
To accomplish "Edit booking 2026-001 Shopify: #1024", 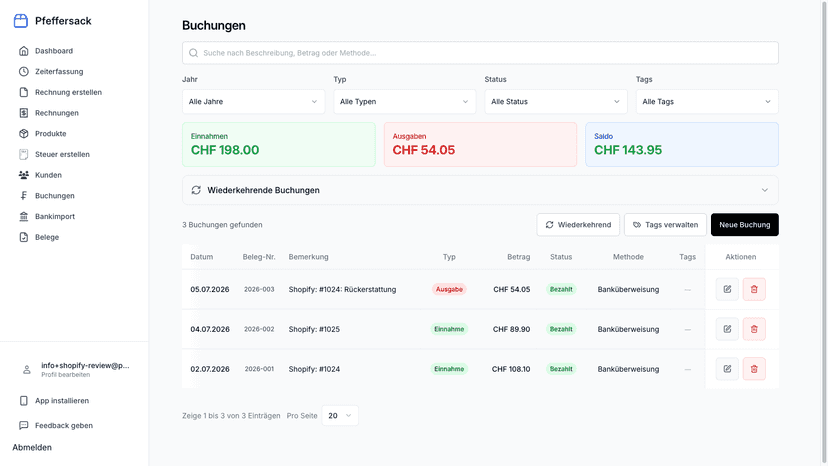I will click(x=727, y=369).
